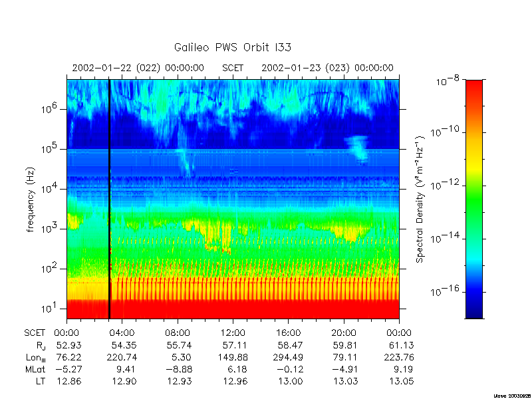Select the date label '2002-01-22 (022) 00:00:00'
Image resolution: width=532 pixels, height=399 pixels.
pyautogui.click(x=138, y=68)
